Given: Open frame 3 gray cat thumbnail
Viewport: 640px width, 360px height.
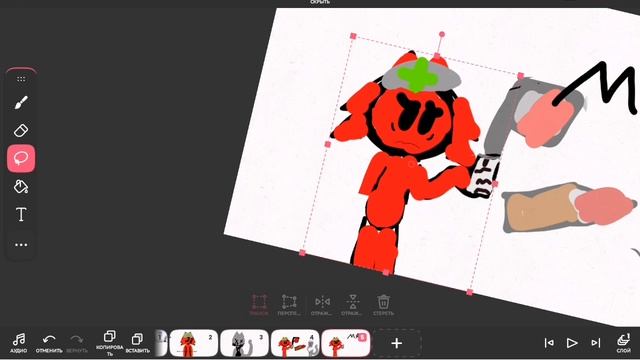Looking at the screenshot, I should (x=244, y=343).
